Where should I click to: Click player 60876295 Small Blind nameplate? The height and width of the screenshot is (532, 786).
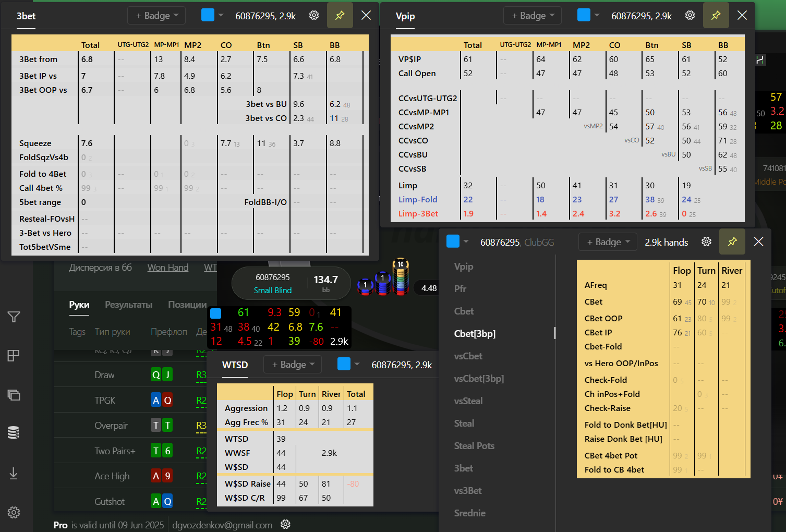(x=292, y=284)
